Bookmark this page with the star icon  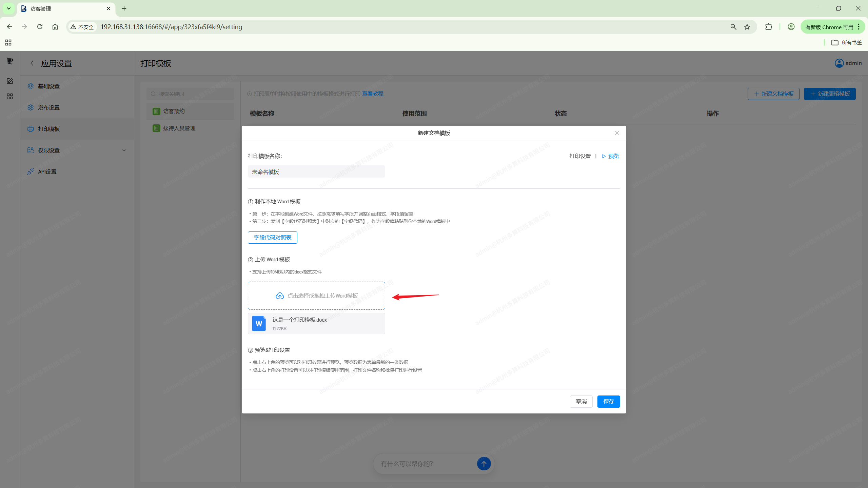click(747, 27)
